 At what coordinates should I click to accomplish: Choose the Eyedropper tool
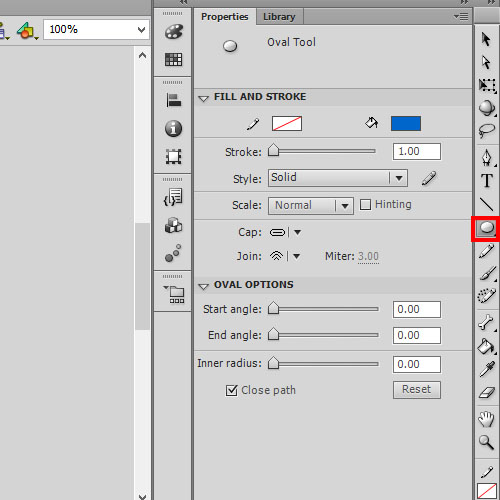click(x=487, y=369)
